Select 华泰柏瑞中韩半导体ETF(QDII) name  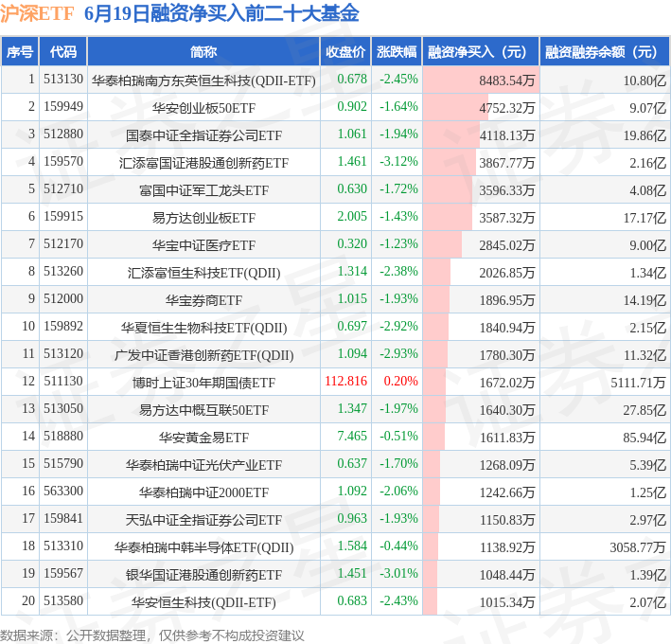click(x=203, y=547)
